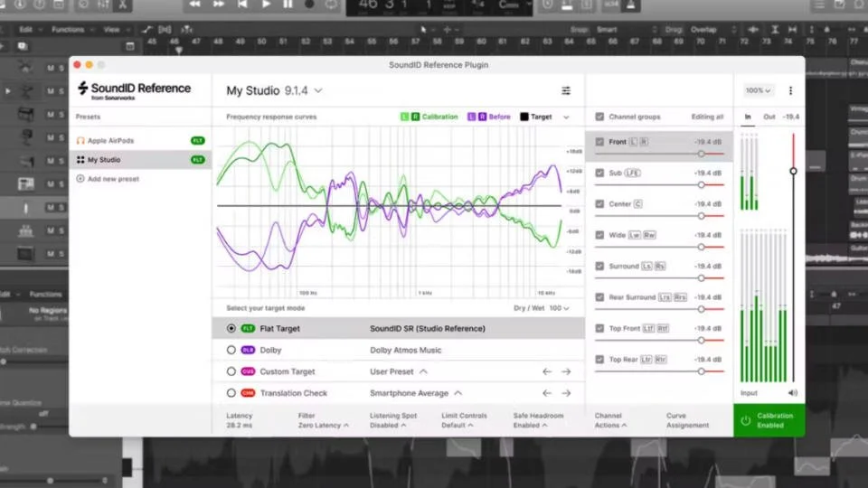Click the LFE tag on Sub row
Viewport: 868px width, 488px height.
click(632, 174)
